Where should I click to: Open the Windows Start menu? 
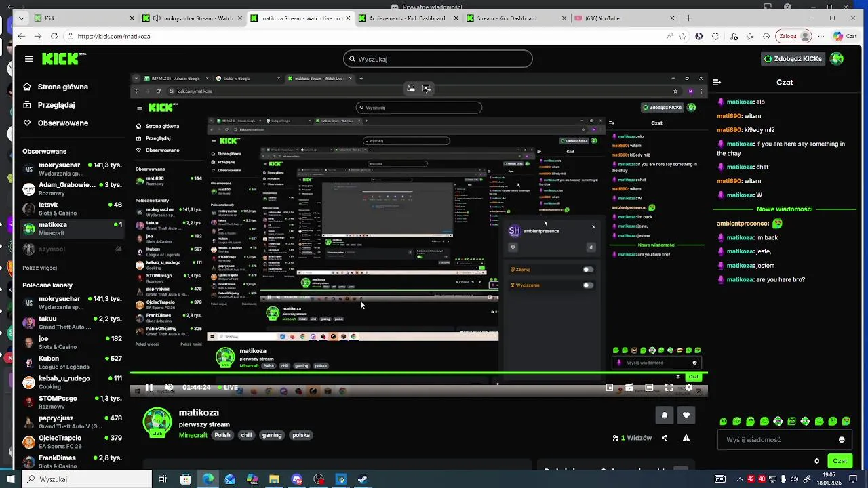(x=12, y=479)
